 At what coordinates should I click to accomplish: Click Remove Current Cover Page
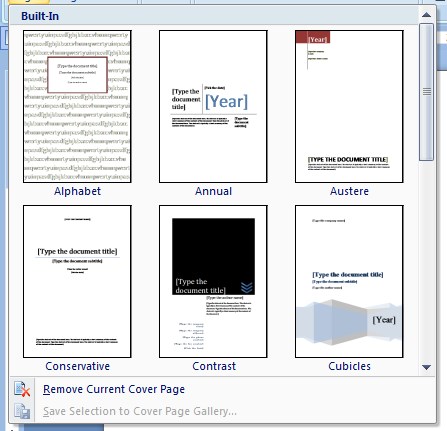click(x=114, y=389)
